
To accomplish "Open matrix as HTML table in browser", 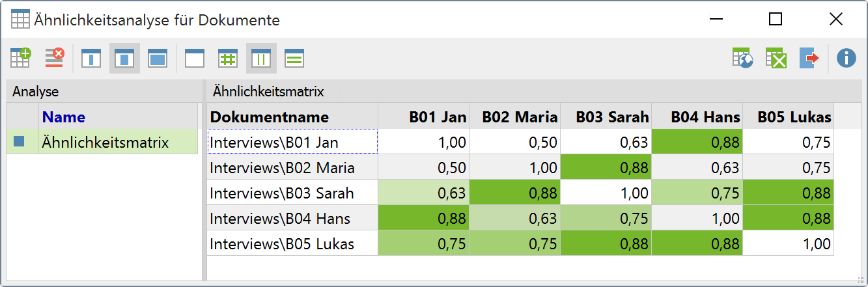I will point(743,59).
